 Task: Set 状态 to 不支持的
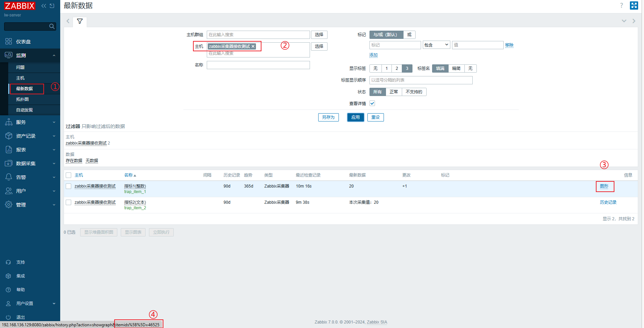pyautogui.click(x=414, y=92)
